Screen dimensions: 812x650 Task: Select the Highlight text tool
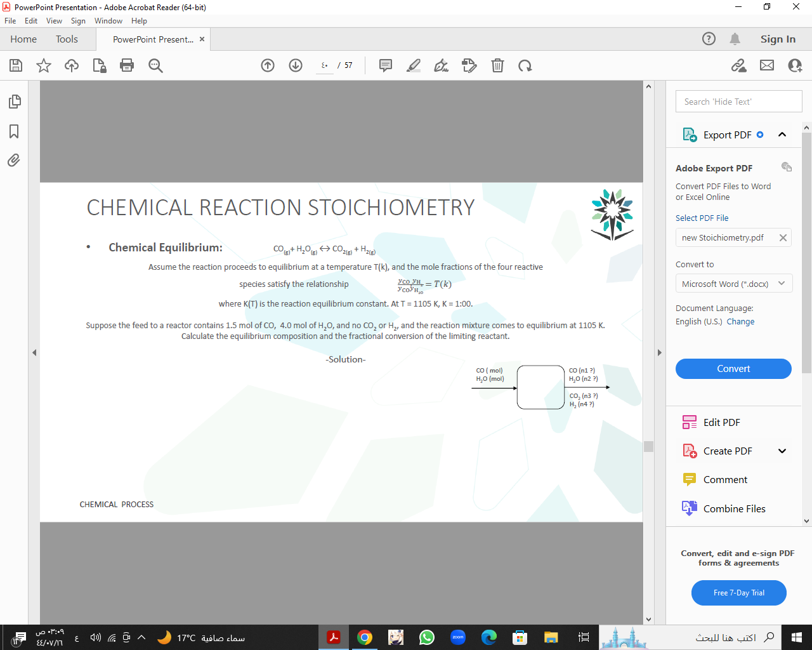[413, 65]
